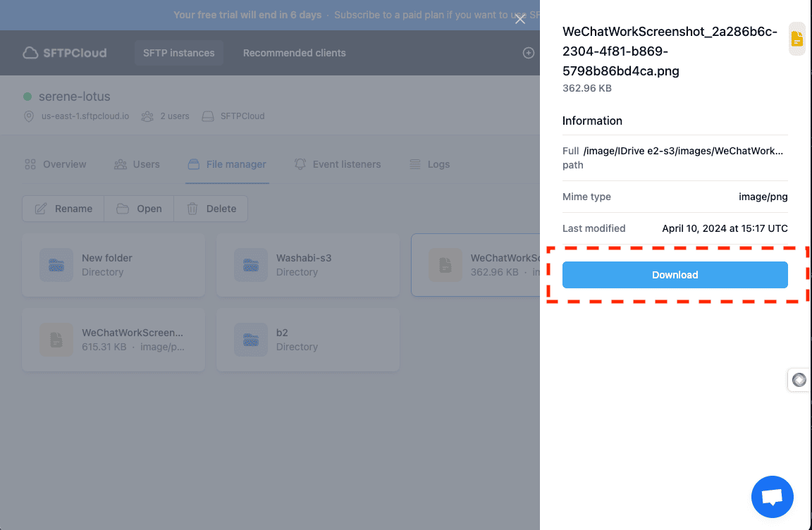The width and height of the screenshot is (812, 530).
Task: Open the Logs tab
Action: click(x=429, y=164)
